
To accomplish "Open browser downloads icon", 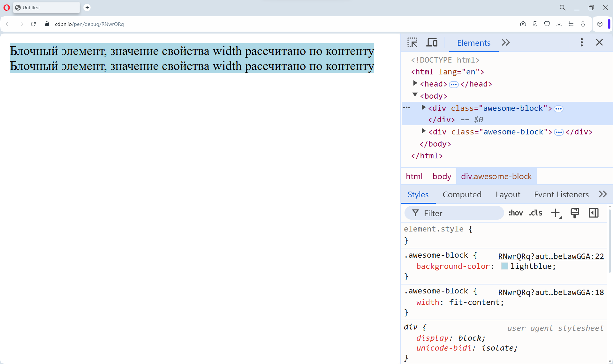I will point(559,24).
